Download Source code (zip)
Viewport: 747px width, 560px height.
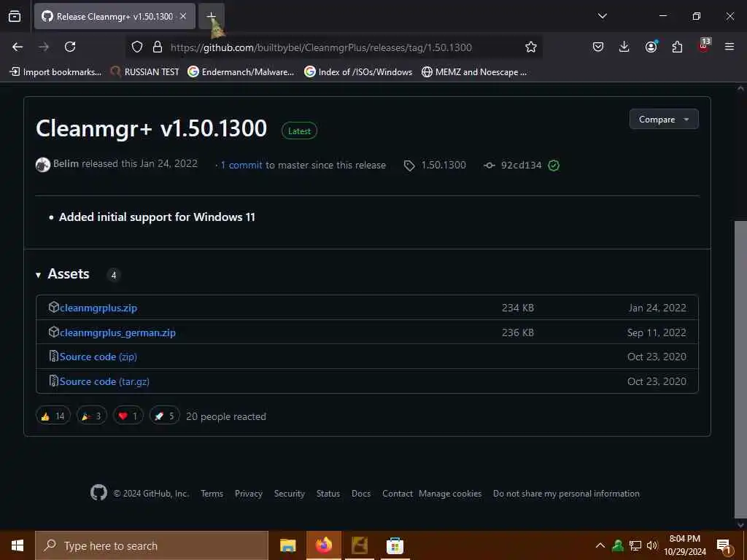98,357
